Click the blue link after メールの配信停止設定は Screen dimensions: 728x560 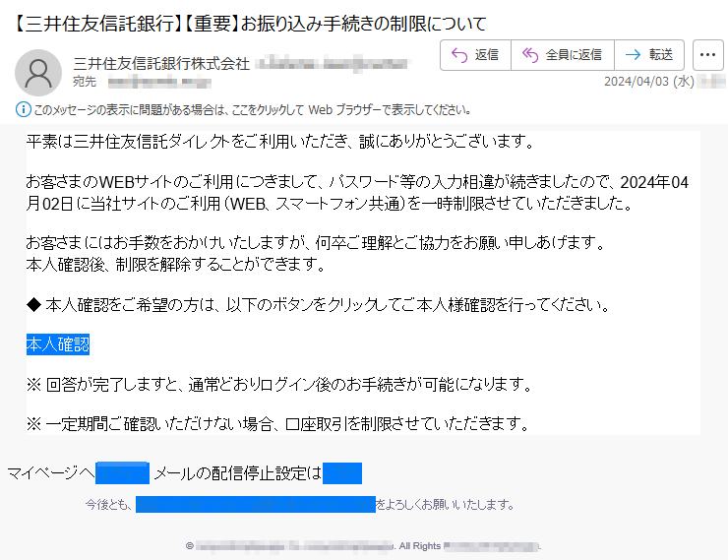coord(342,473)
